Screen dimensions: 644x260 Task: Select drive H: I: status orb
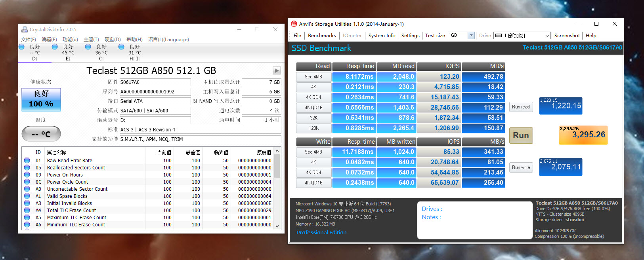click(x=122, y=47)
